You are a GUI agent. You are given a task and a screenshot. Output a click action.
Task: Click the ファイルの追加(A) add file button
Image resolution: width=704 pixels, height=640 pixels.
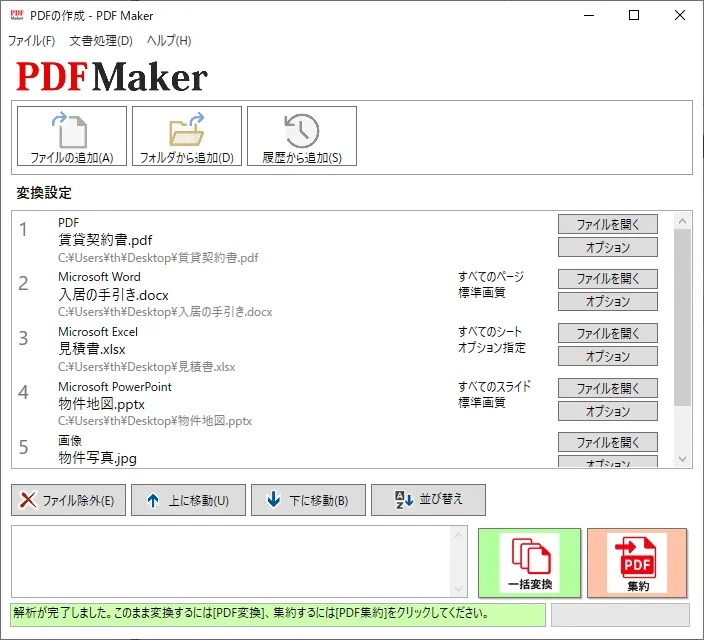72,136
